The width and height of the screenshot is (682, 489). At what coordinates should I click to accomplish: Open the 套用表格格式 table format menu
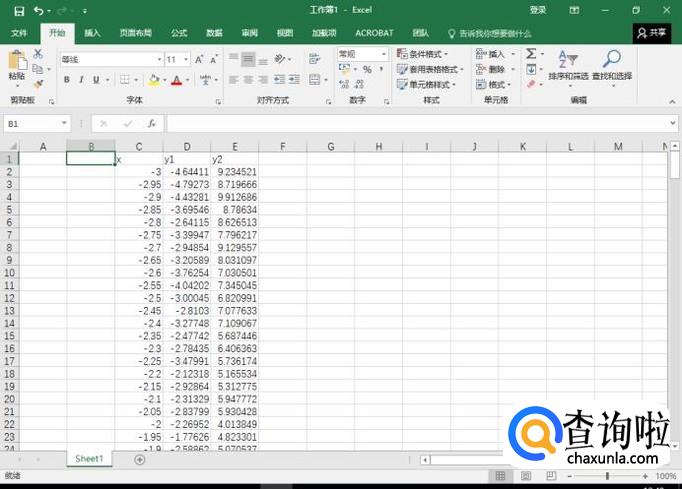(x=430, y=69)
